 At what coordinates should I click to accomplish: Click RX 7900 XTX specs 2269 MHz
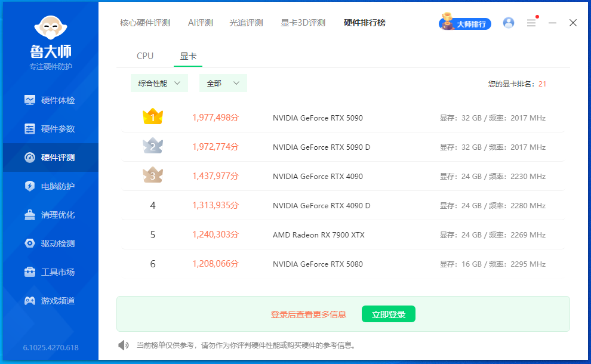[492, 235]
